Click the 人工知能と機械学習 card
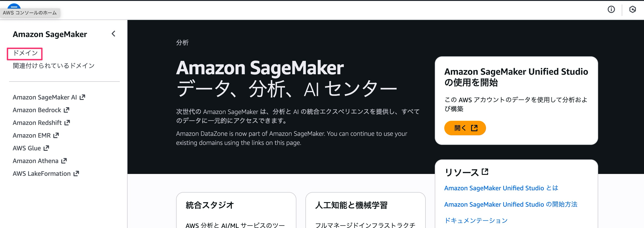The width and height of the screenshot is (644, 228). [365, 210]
